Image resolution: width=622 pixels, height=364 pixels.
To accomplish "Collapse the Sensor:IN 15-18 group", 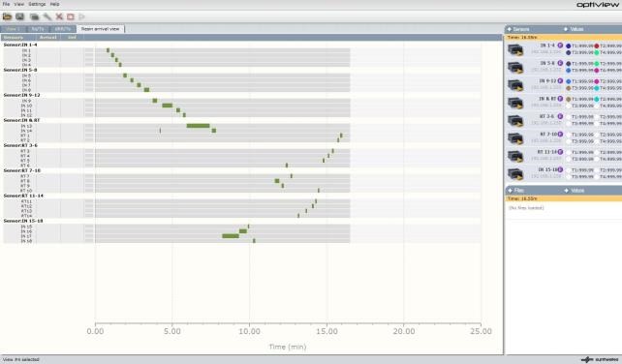I will coord(23,221).
